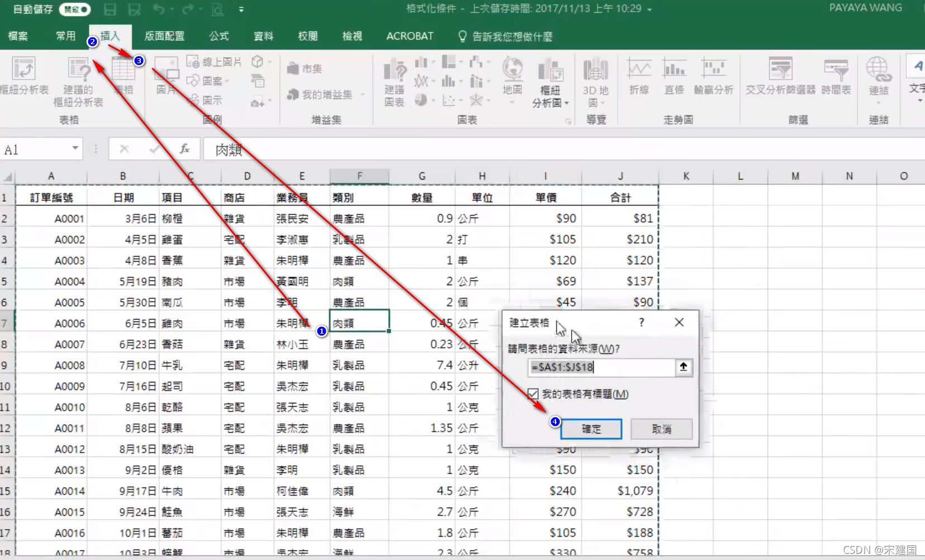The image size is (925, 560).
Task: Click the Tell Me search box
Action: pyautogui.click(x=505, y=36)
